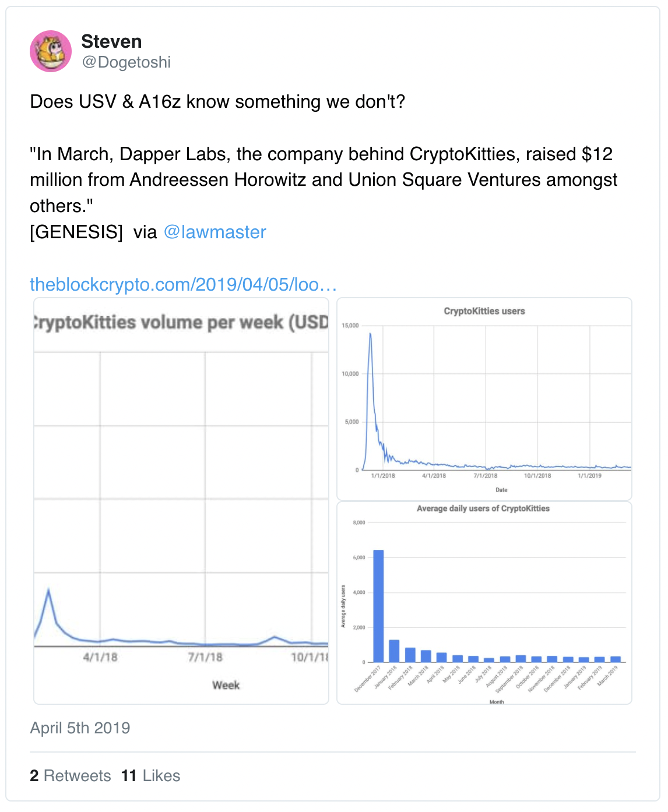Click the weekly volume line's peak
The width and height of the screenshot is (668, 812).
click(48, 591)
